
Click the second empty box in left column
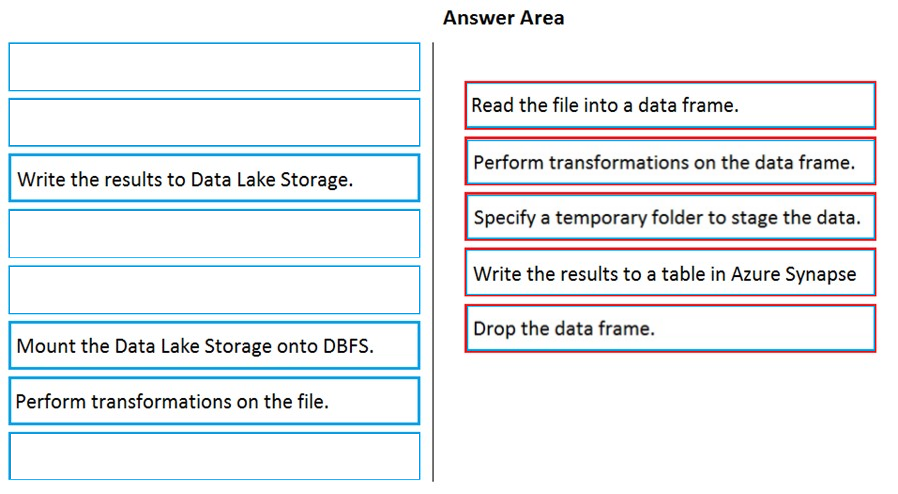214,122
